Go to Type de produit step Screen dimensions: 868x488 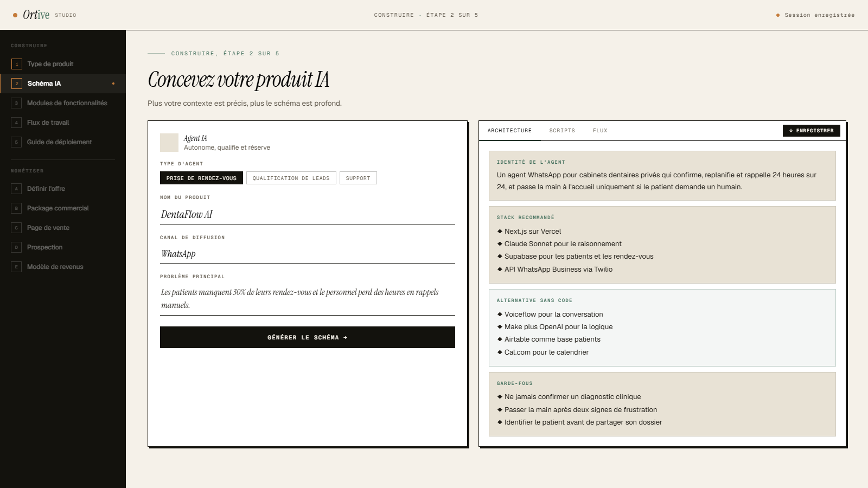63,64
